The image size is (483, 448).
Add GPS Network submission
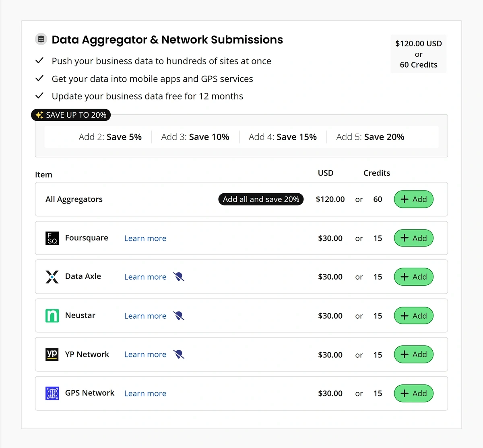tap(414, 393)
